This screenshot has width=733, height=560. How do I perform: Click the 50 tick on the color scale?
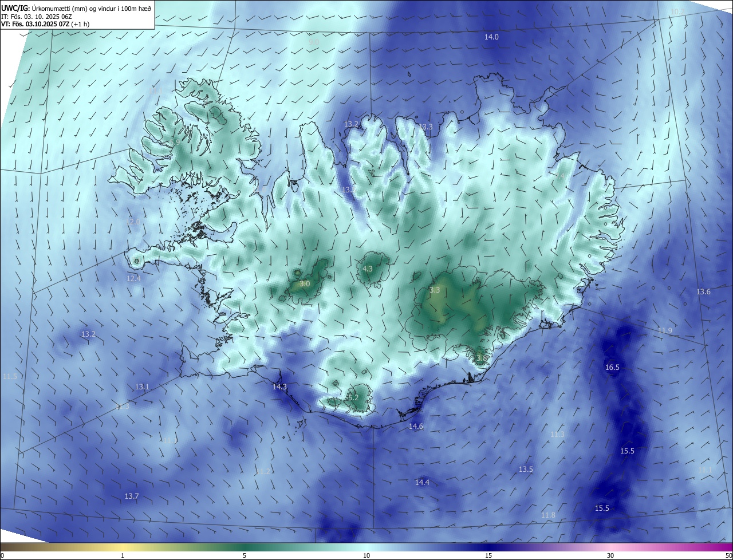click(729, 555)
